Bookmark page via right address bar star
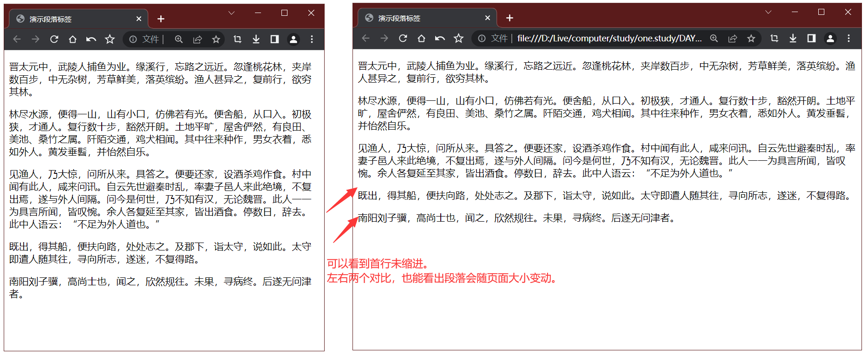The image size is (868, 355). click(x=751, y=39)
